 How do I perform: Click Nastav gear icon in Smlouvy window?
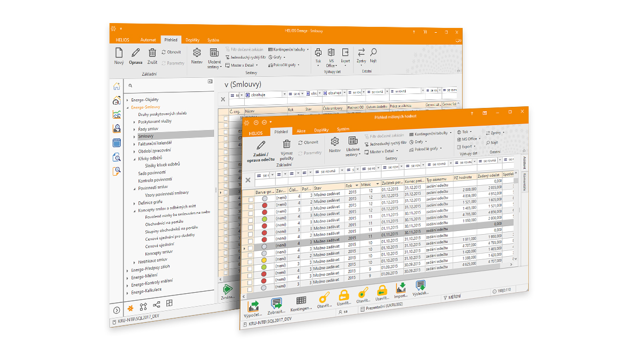click(197, 53)
